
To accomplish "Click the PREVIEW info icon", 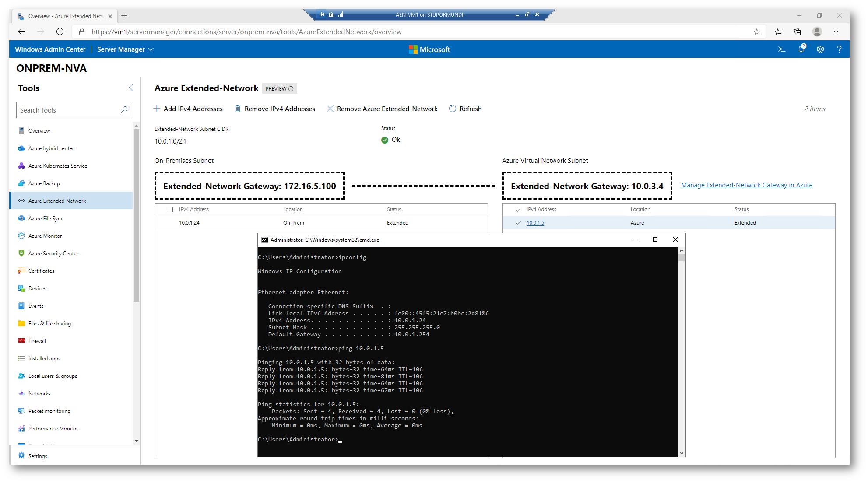I will 291,88.
